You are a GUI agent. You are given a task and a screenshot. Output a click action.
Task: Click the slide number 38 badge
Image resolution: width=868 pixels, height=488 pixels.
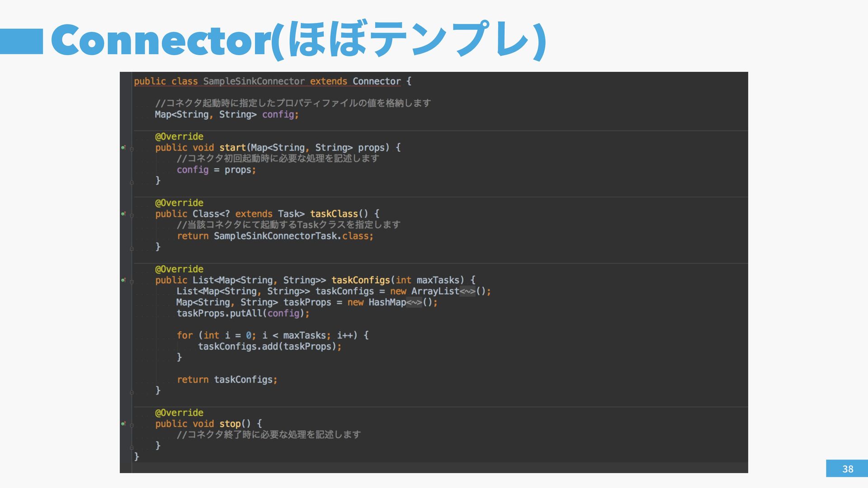click(847, 469)
